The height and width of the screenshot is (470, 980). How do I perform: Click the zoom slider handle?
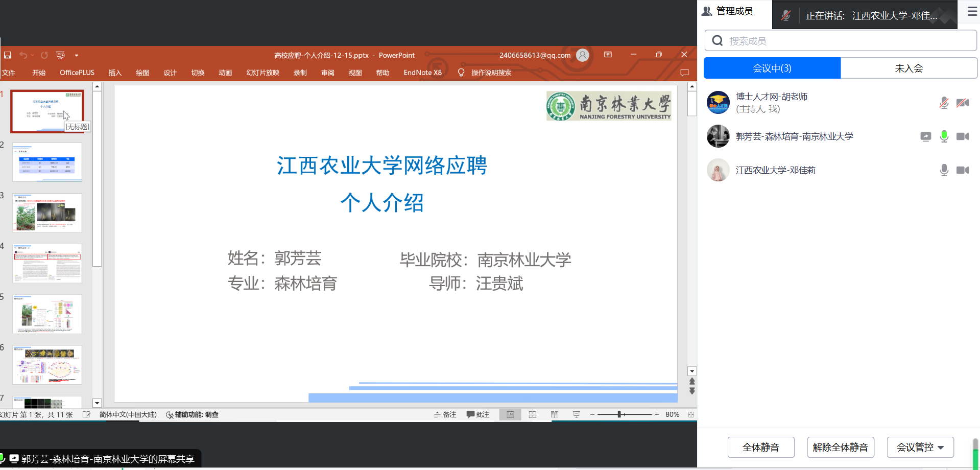tap(619, 415)
